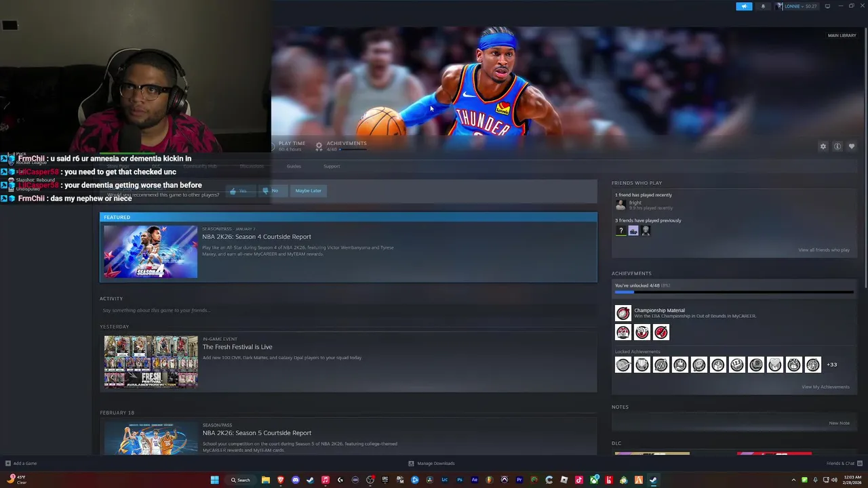Open Manage Downloads
868x488 pixels.
431,464
